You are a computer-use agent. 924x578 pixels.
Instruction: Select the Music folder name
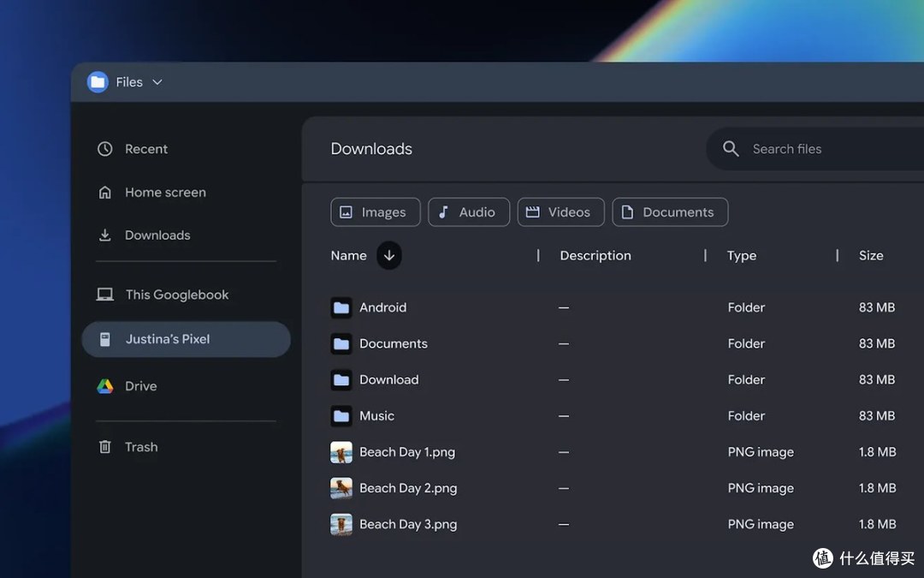tap(376, 416)
